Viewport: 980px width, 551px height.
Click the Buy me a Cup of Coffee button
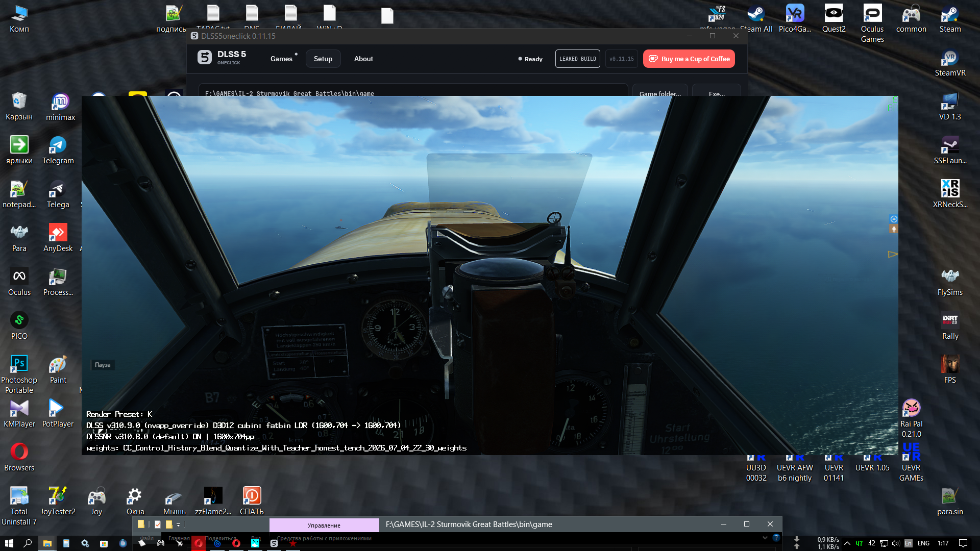tap(689, 59)
